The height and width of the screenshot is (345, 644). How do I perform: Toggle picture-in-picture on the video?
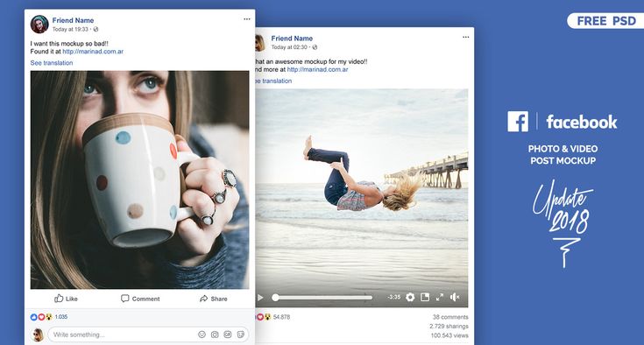click(x=425, y=297)
